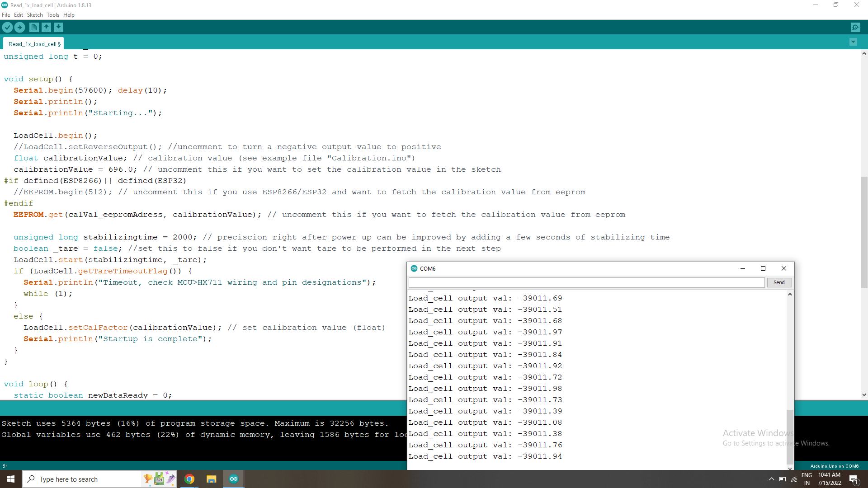
Task: Upload the sketch with the arrow icon
Action: coord(20,27)
